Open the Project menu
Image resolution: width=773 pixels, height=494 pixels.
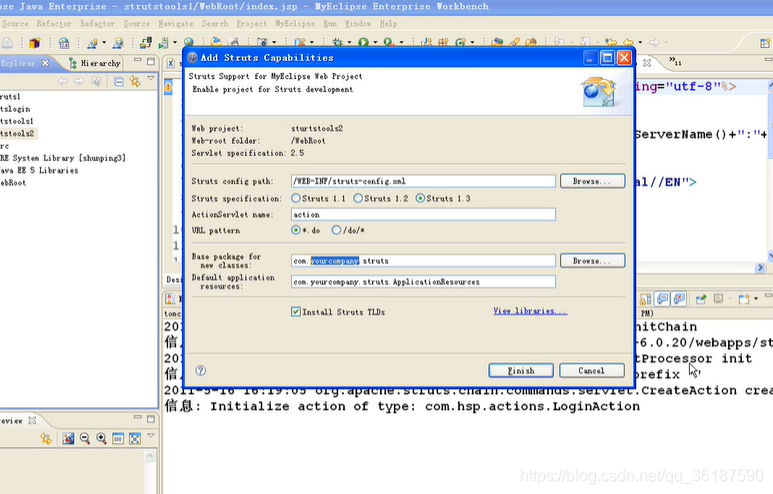[x=251, y=23]
